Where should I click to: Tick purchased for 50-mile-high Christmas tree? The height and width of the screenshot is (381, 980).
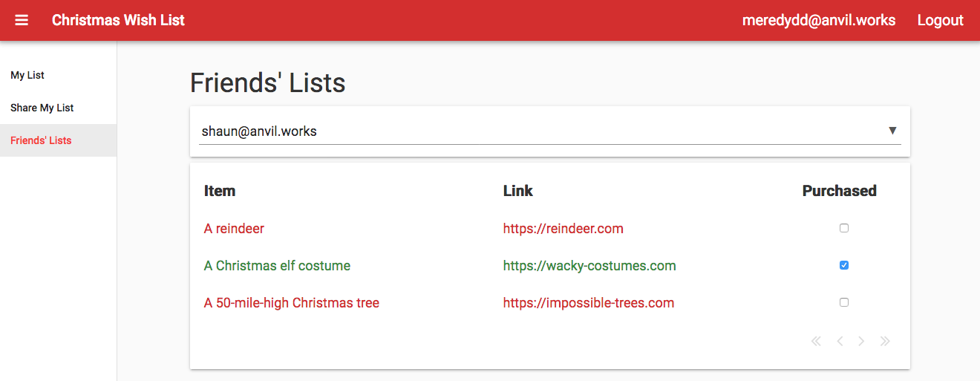[x=843, y=302]
